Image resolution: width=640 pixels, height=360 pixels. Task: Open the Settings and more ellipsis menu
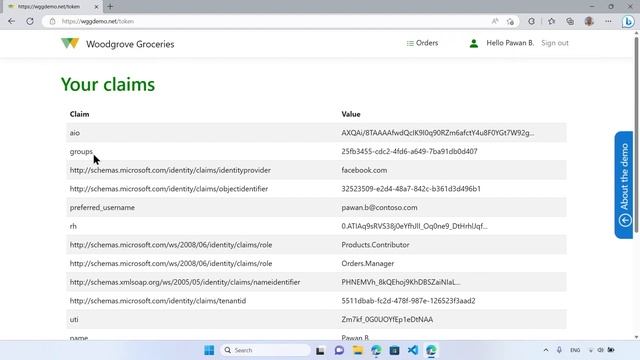click(608, 21)
